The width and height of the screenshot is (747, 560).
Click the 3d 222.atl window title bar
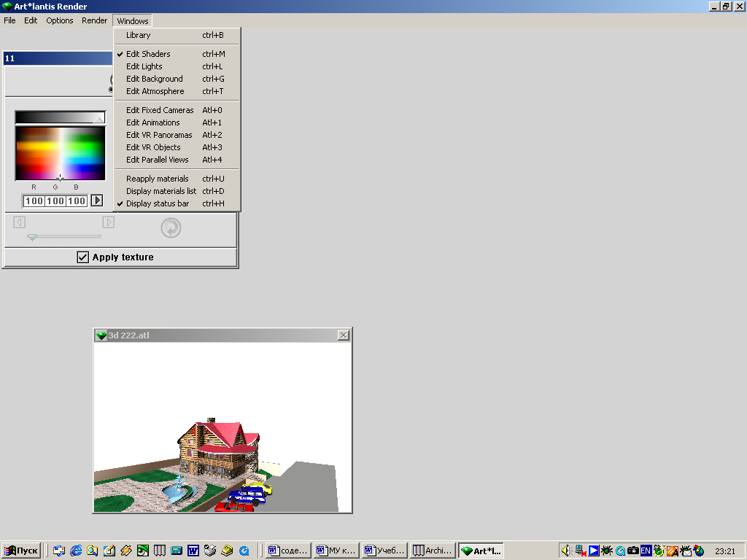click(x=222, y=335)
